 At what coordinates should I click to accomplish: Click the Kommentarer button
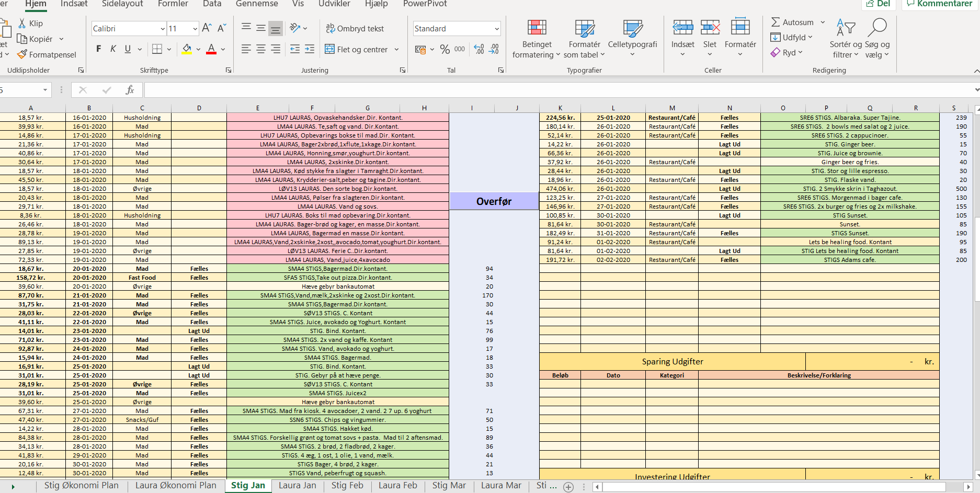point(940,4)
